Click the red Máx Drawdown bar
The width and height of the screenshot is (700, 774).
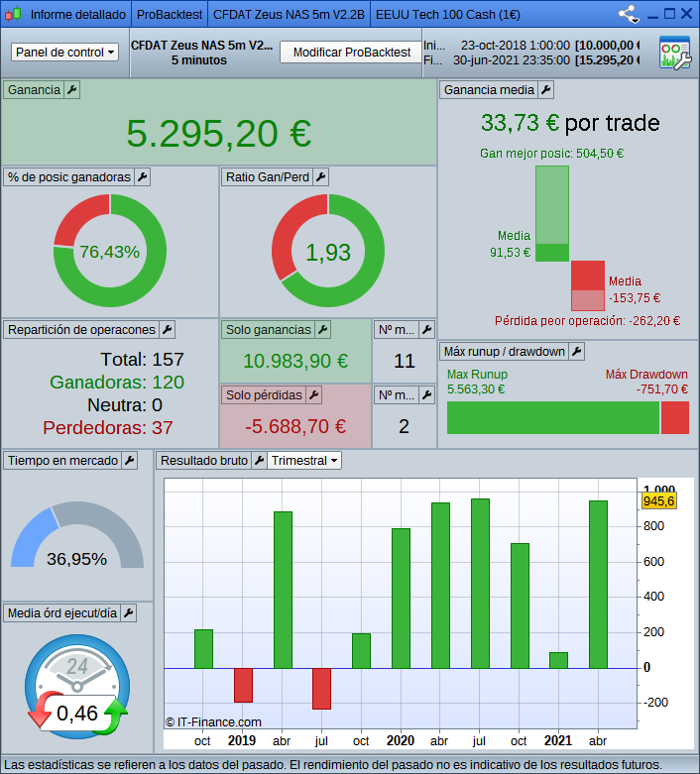[x=675, y=417]
